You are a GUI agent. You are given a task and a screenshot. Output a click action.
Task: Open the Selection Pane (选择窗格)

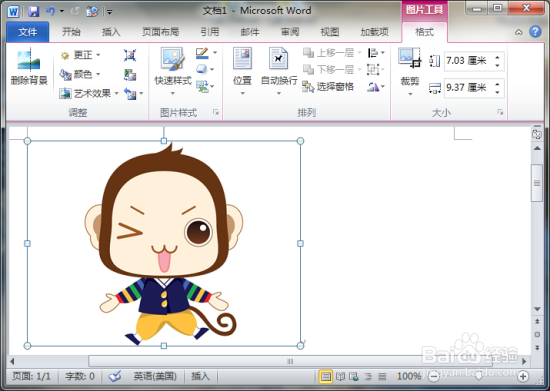328,87
